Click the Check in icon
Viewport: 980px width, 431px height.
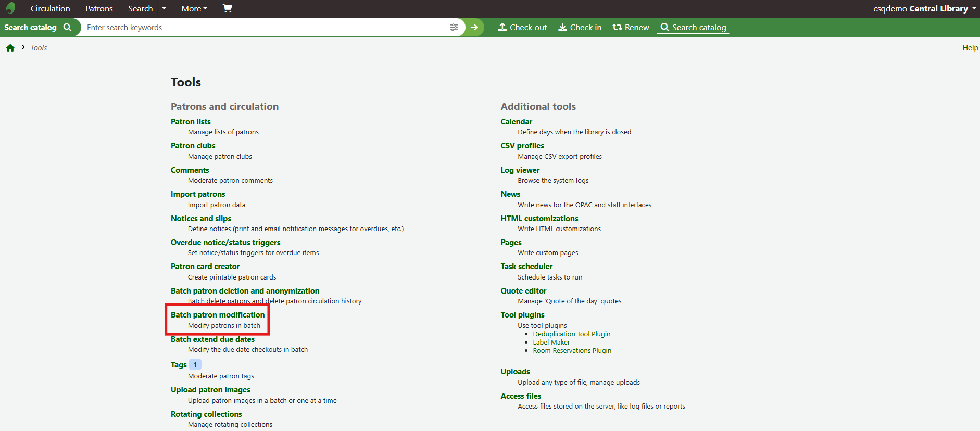(x=563, y=28)
